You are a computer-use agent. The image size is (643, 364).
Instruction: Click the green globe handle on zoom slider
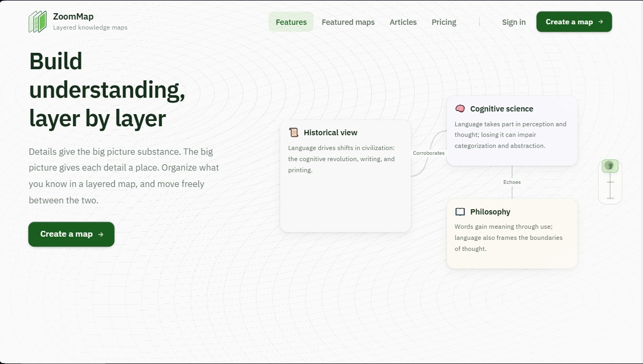click(610, 166)
